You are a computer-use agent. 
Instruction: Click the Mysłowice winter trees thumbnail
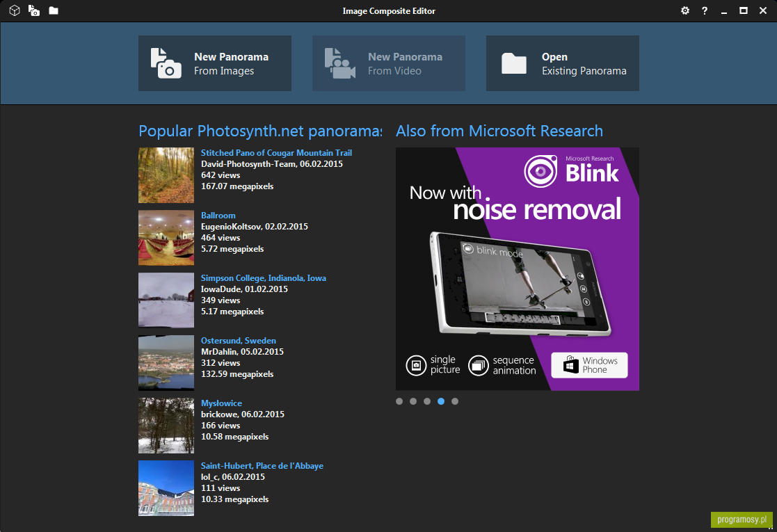click(x=166, y=426)
